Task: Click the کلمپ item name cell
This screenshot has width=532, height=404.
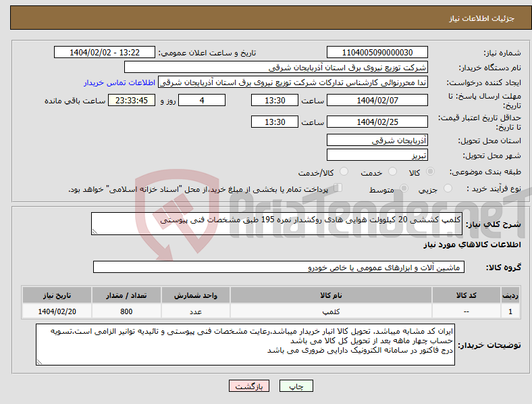Action: [331, 311]
